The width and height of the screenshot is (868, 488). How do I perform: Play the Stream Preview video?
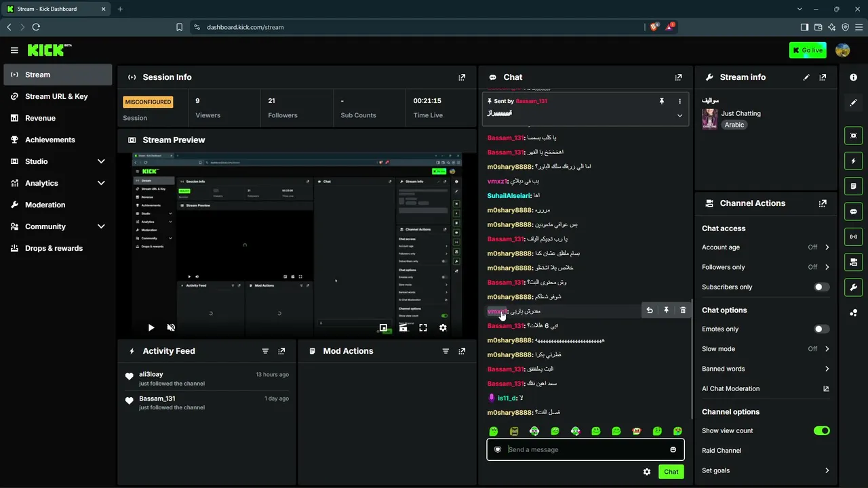(x=151, y=327)
